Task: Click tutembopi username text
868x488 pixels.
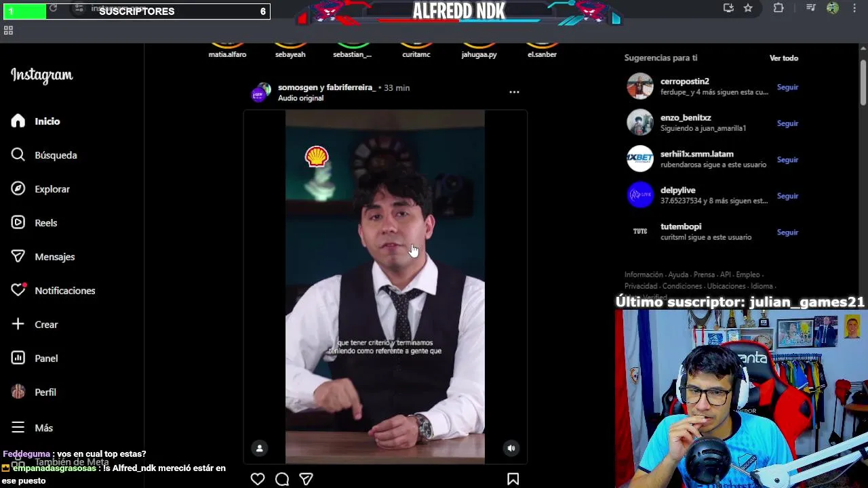Action: (x=681, y=226)
